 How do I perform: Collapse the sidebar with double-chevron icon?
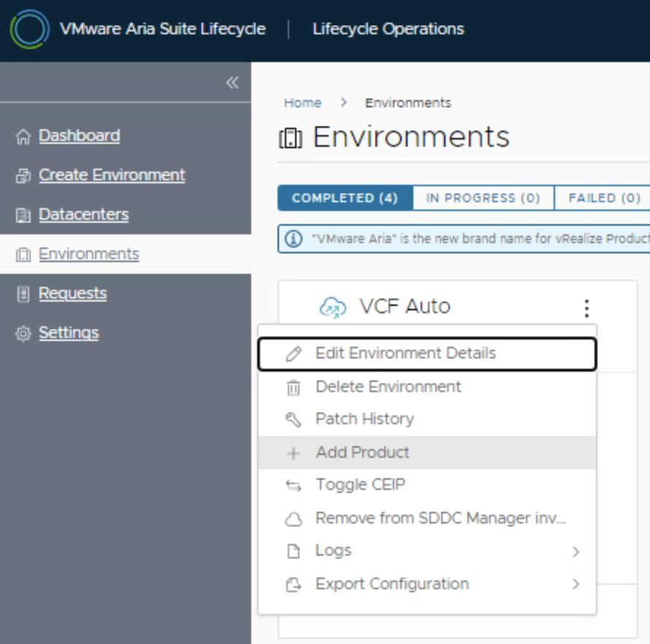click(232, 83)
